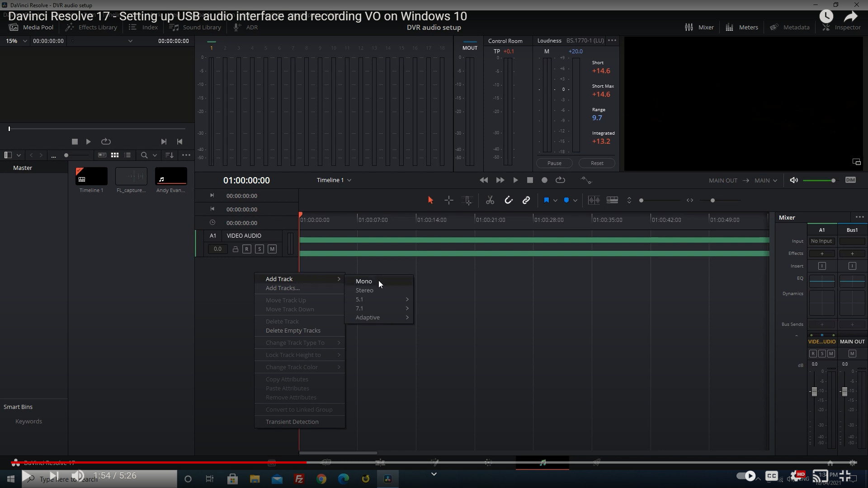Start recording with the record button
Viewport: 868px width, 488px height.
[x=544, y=180]
